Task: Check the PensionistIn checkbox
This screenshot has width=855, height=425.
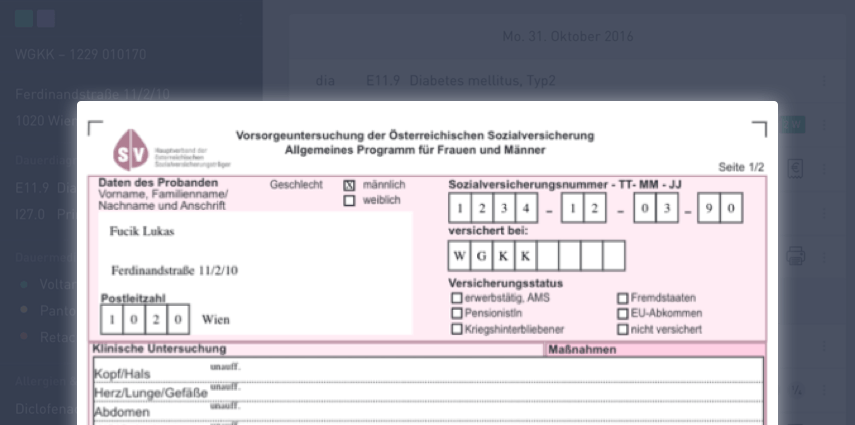Action: (x=456, y=314)
